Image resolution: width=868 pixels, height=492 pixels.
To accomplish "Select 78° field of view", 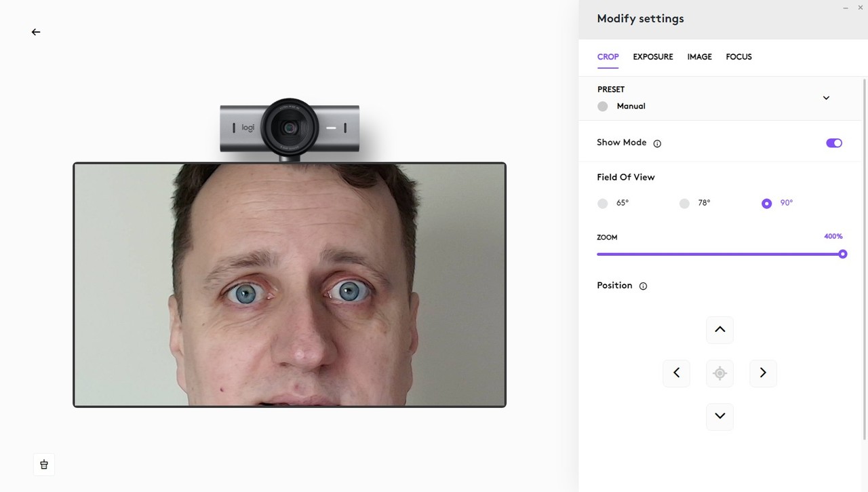I will coord(684,204).
